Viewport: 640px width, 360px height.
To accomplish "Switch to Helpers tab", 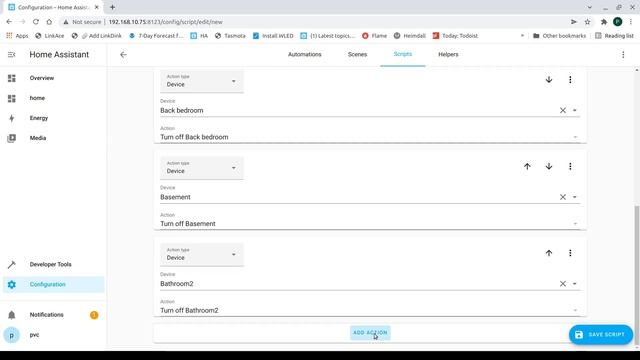I will pyautogui.click(x=448, y=54).
